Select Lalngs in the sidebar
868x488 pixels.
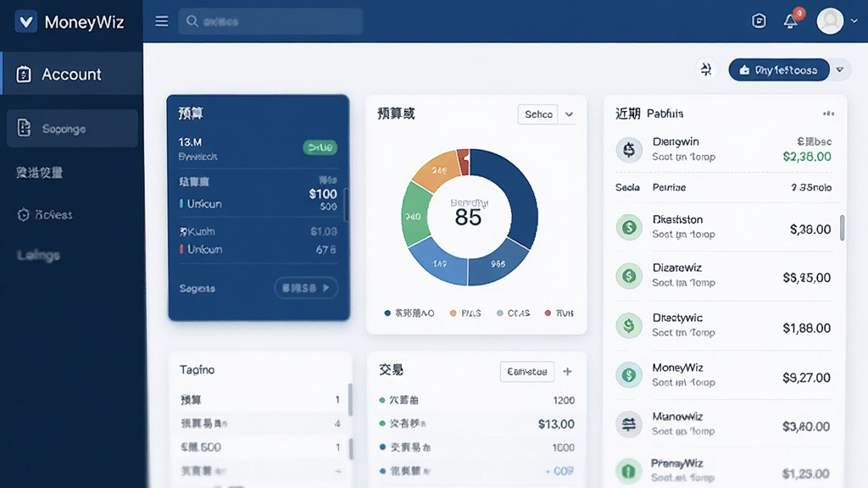(x=38, y=255)
